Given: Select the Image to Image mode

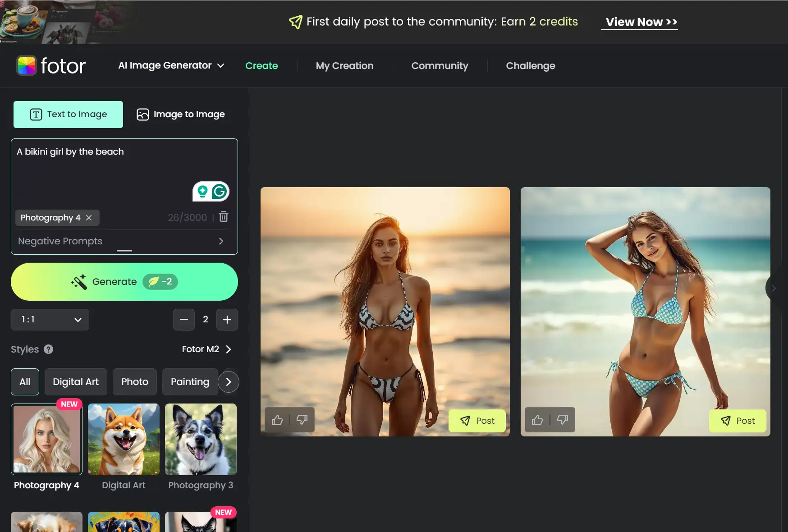Looking at the screenshot, I should click(x=181, y=115).
